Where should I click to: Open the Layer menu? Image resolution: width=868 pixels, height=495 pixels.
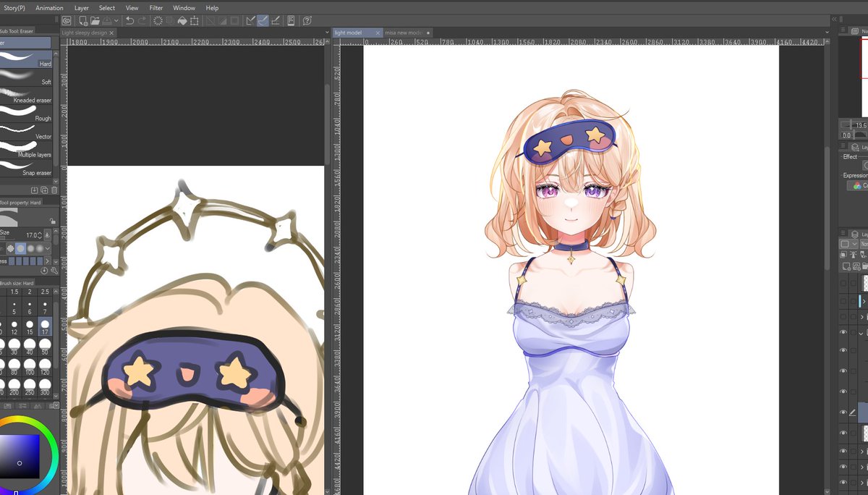[x=82, y=8]
